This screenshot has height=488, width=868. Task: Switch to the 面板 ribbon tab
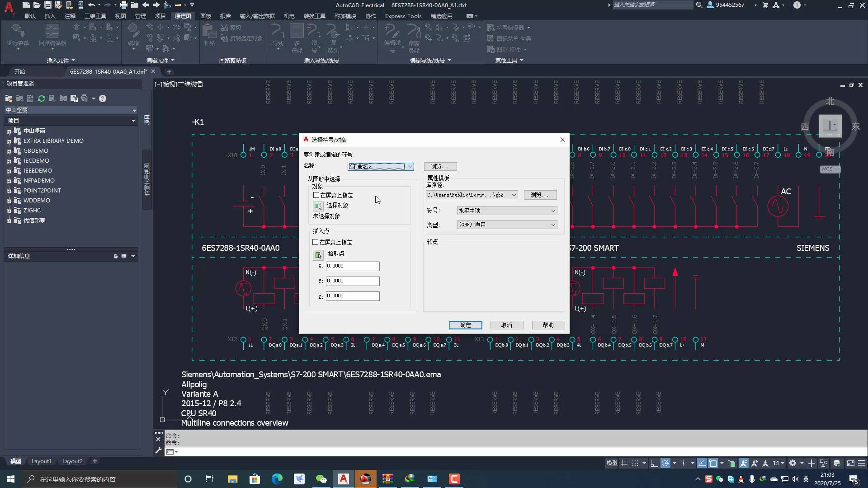click(206, 16)
